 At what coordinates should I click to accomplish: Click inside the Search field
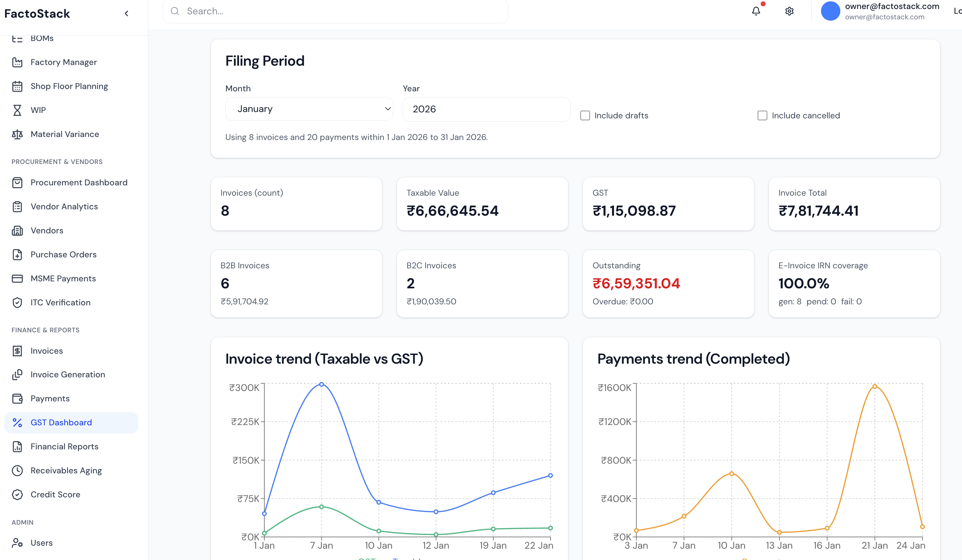click(335, 11)
